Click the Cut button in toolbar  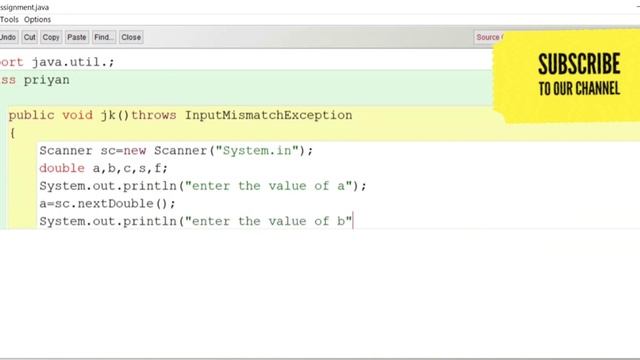[x=29, y=37]
